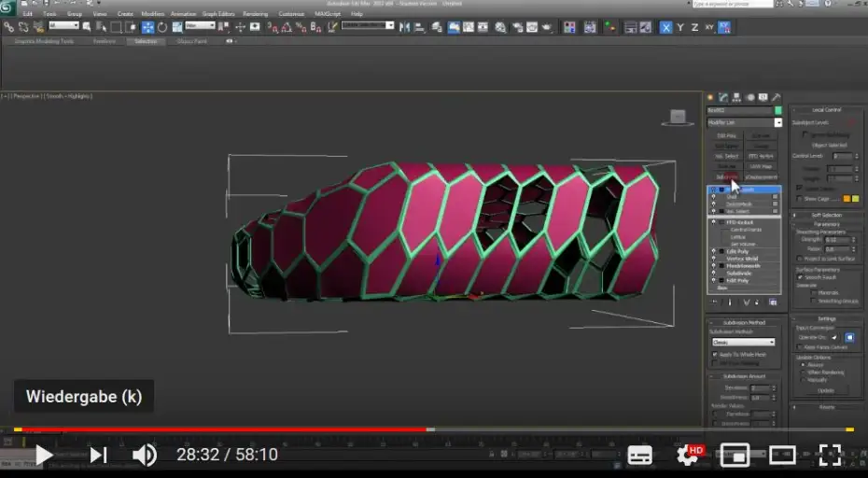Click the Rectangular Selection Region icon
Viewport: 868px width, 478px height.
click(x=117, y=26)
